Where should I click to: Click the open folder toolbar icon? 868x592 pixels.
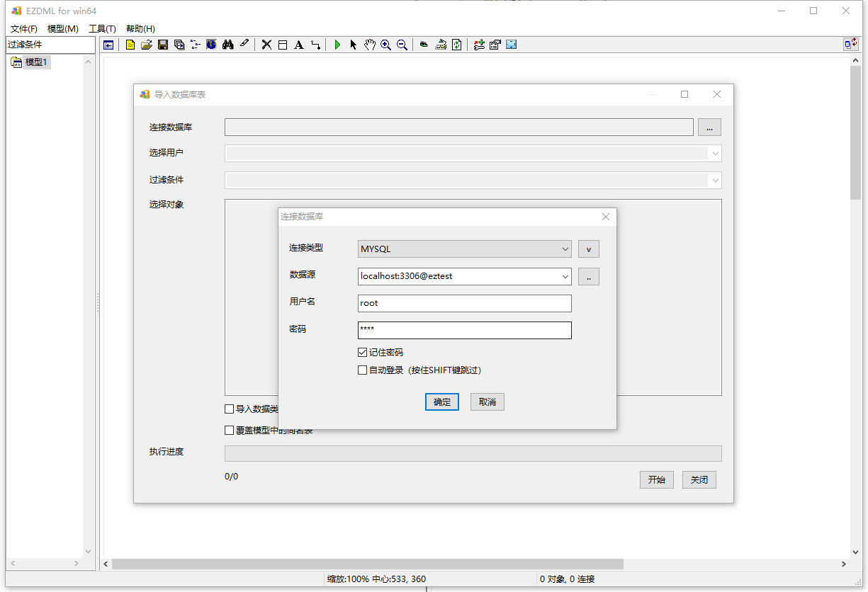[x=147, y=45]
